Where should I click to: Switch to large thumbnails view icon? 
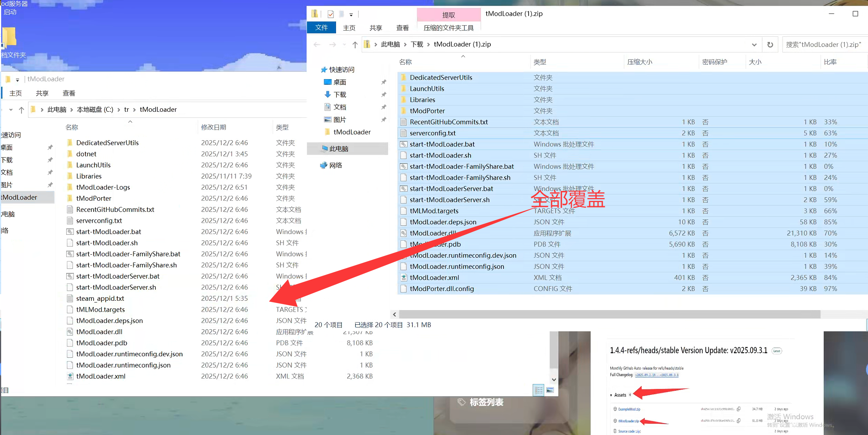[x=550, y=390]
